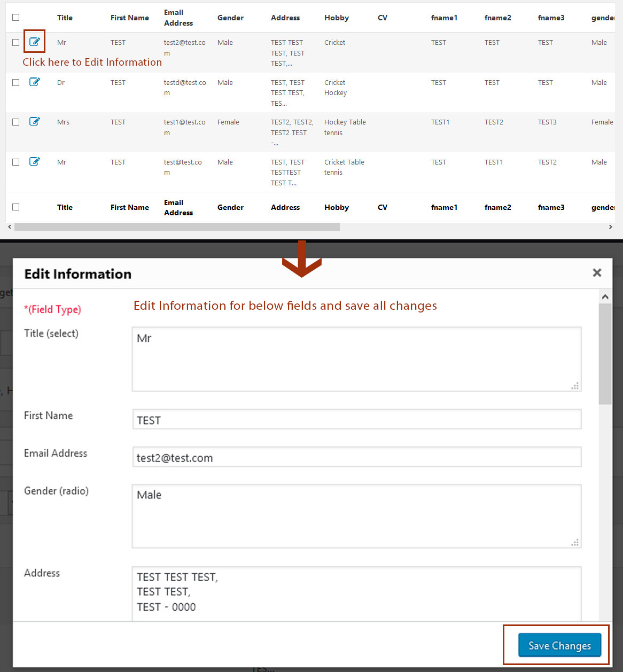Viewport: 623px width, 672px height.
Task: Tick checkbox for the Mrs row
Action: [16, 122]
